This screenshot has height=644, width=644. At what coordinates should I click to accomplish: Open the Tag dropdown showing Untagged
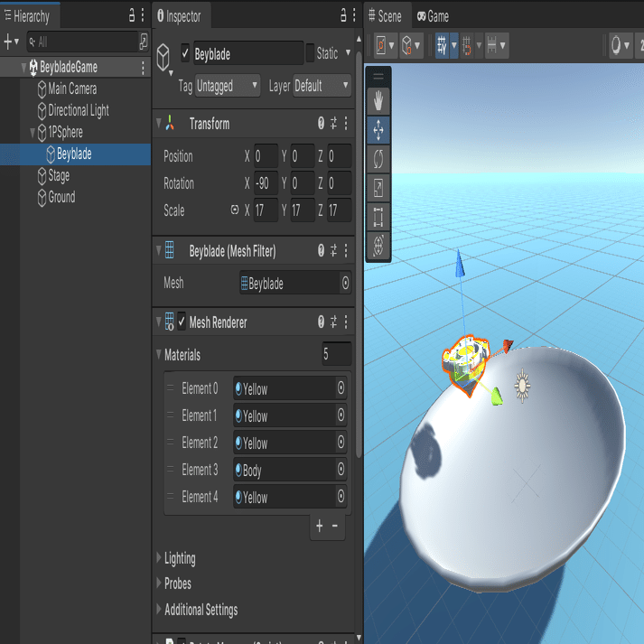click(228, 86)
